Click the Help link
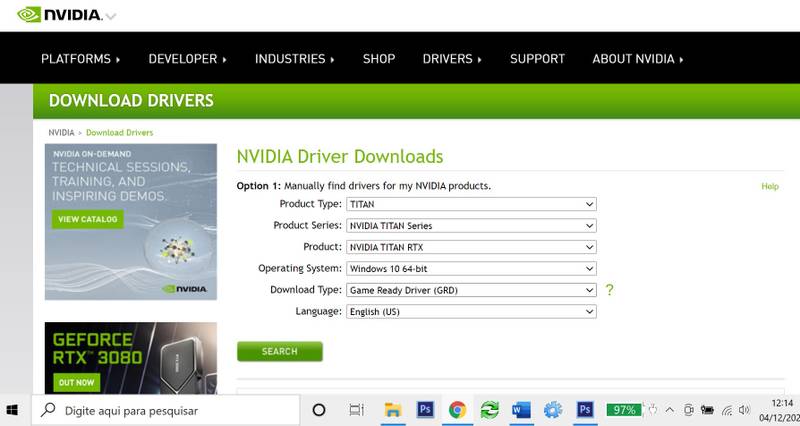This screenshot has width=800, height=426. (x=770, y=186)
